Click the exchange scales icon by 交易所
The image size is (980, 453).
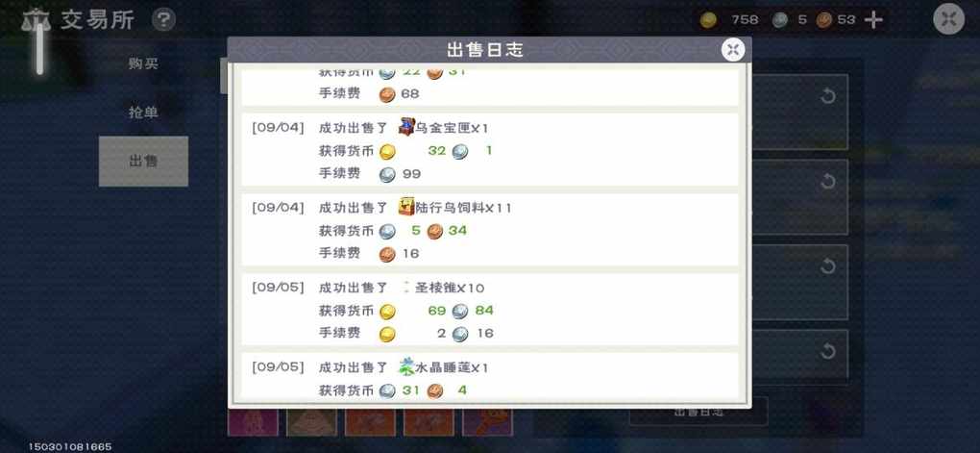36,20
